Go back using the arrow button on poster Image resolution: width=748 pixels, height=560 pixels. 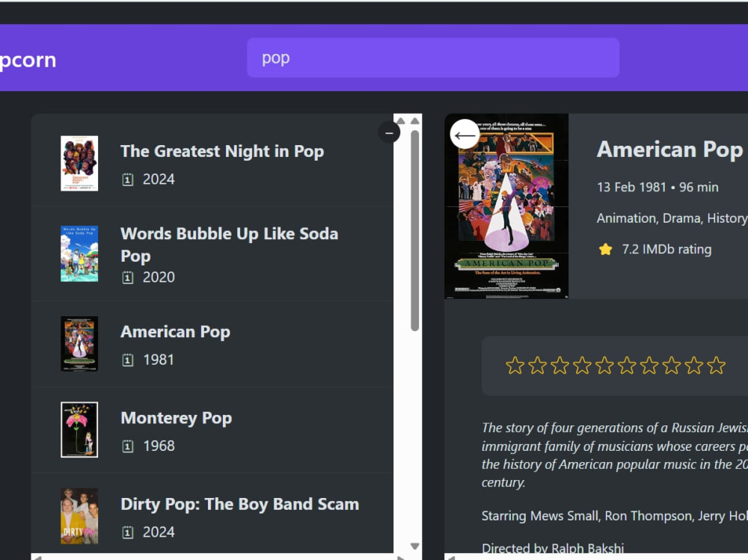pos(465,135)
